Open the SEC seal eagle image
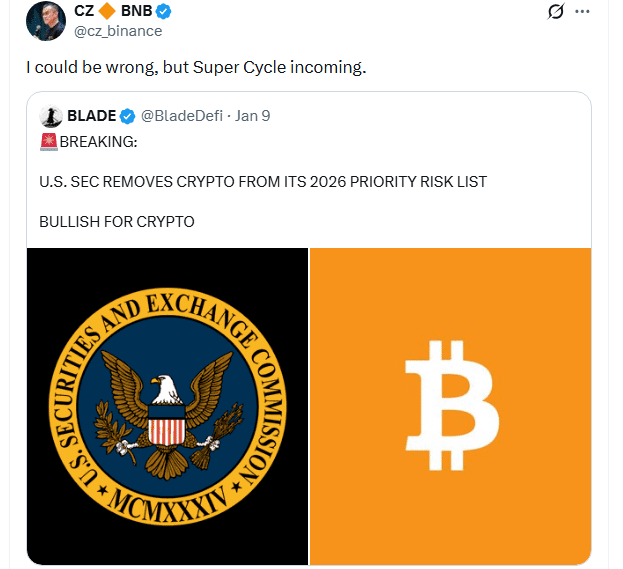 point(167,405)
